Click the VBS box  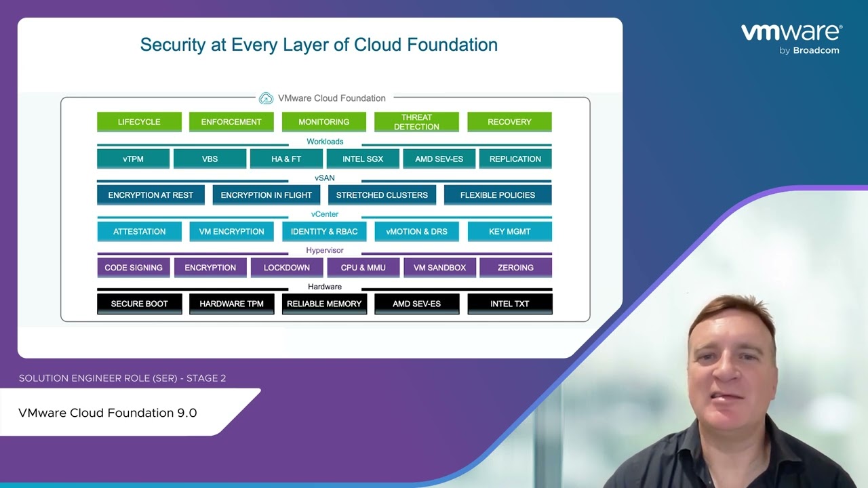click(210, 159)
